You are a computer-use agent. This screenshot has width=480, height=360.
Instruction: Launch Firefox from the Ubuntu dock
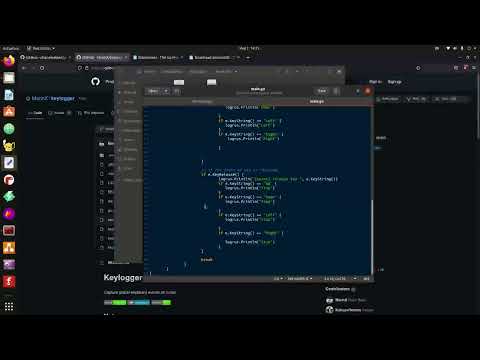pyautogui.click(x=9, y=61)
